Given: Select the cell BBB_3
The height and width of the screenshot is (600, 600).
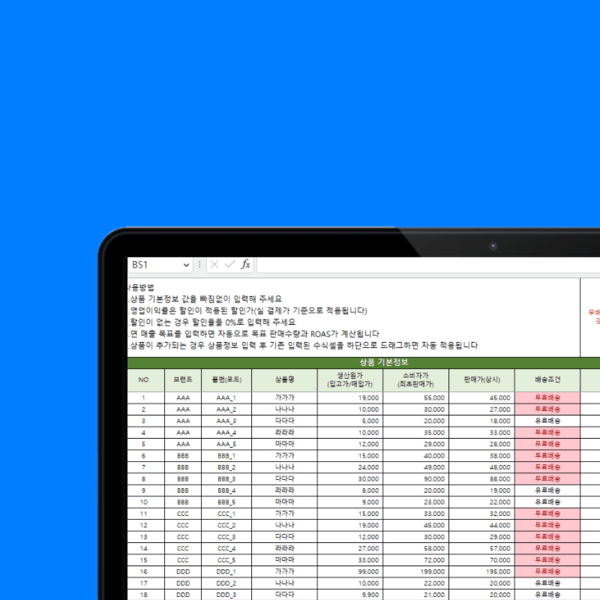Looking at the screenshot, I should (227, 479).
